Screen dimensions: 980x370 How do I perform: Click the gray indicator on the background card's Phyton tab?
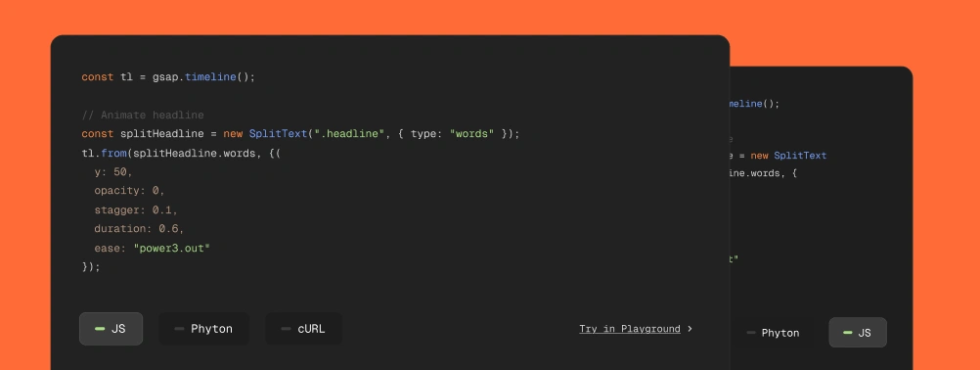pyautogui.click(x=751, y=333)
